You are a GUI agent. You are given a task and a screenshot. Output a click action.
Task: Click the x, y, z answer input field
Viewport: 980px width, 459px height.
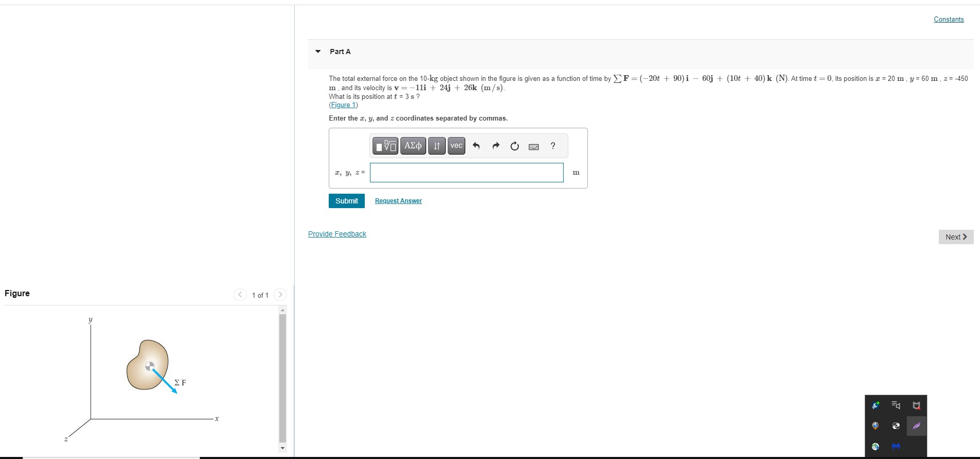point(467,173)
